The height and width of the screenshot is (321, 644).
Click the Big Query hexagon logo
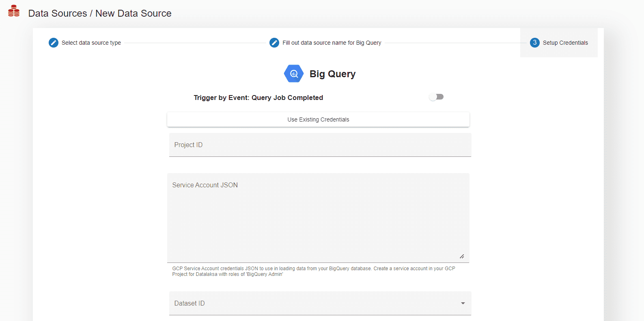[294, 74]
